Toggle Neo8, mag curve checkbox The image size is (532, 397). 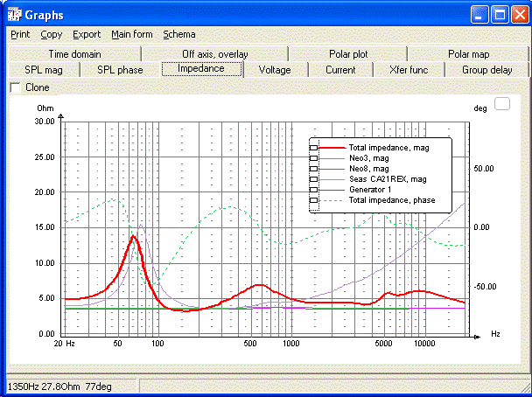click(314, 169)
